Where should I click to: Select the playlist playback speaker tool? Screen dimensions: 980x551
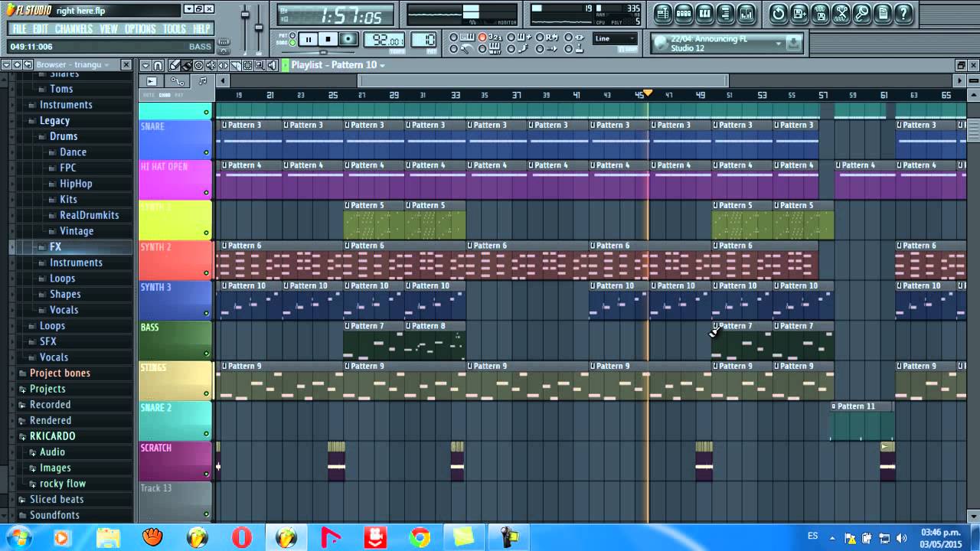point(270,65)
